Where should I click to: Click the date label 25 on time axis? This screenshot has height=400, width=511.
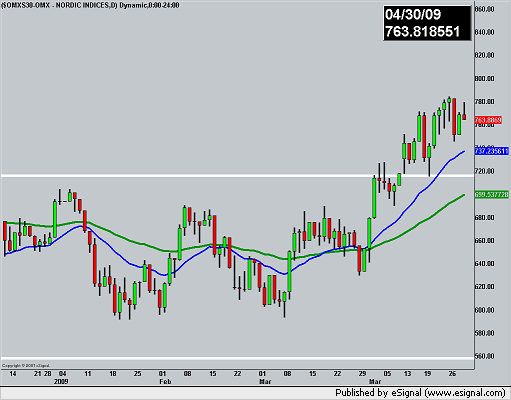click(137, 374)
